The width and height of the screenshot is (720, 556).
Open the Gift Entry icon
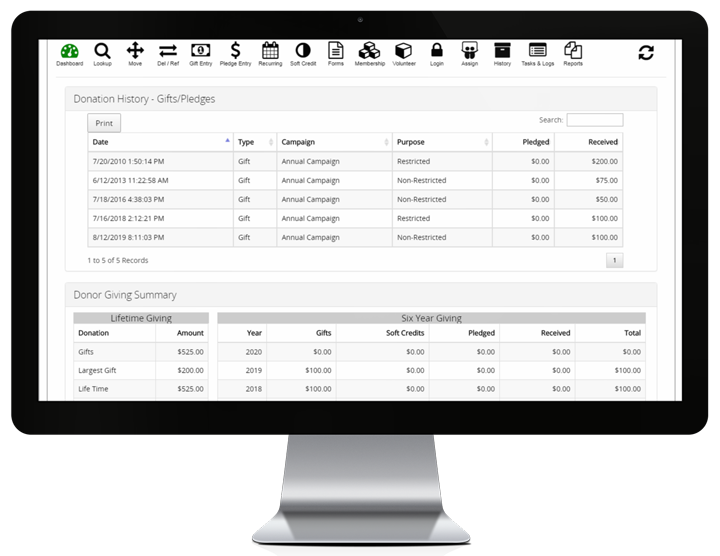[x=201, y=55]
